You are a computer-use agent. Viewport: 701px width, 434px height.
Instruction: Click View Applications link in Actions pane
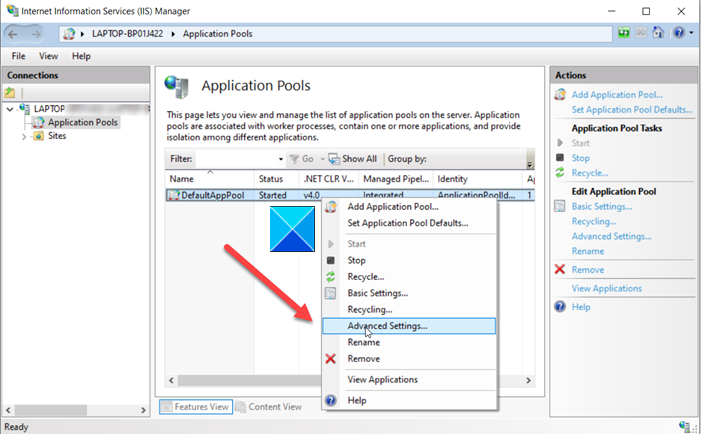point(606,289)
